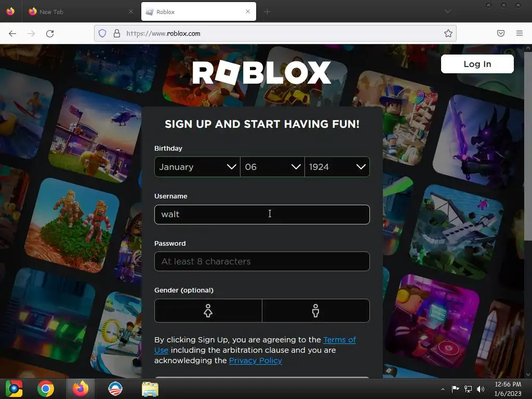Select the male gender icon button

click(316, 311)
